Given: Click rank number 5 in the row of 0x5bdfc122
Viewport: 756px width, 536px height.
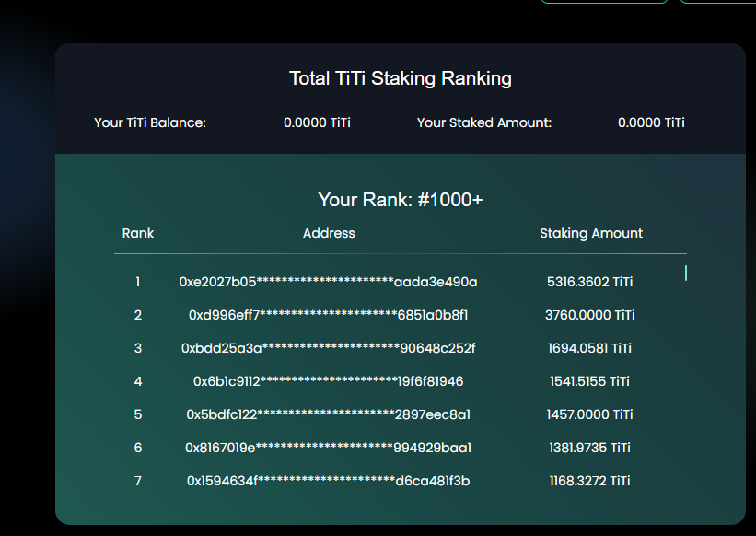Looking at the screenshot, I should pyautogui.click(x=138, y=415).
